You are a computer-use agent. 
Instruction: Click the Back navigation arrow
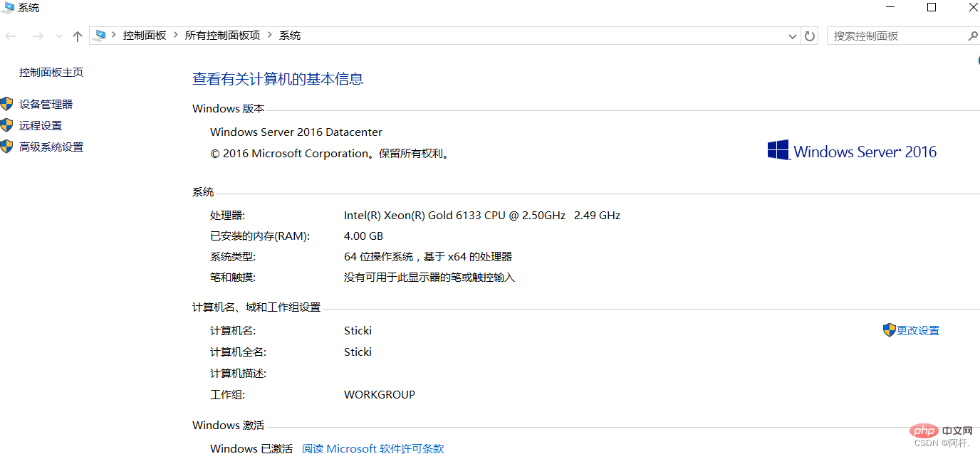[11, 36]
